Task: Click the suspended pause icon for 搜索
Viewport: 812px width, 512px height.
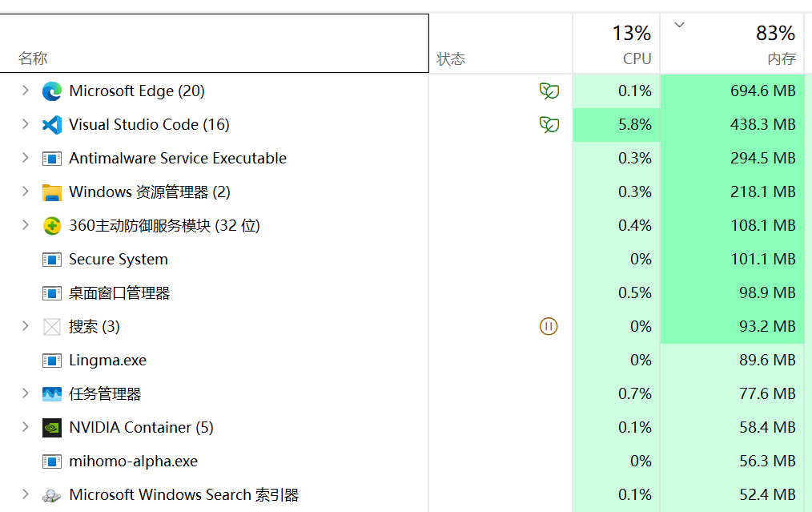Action: [x=549, y=326]
